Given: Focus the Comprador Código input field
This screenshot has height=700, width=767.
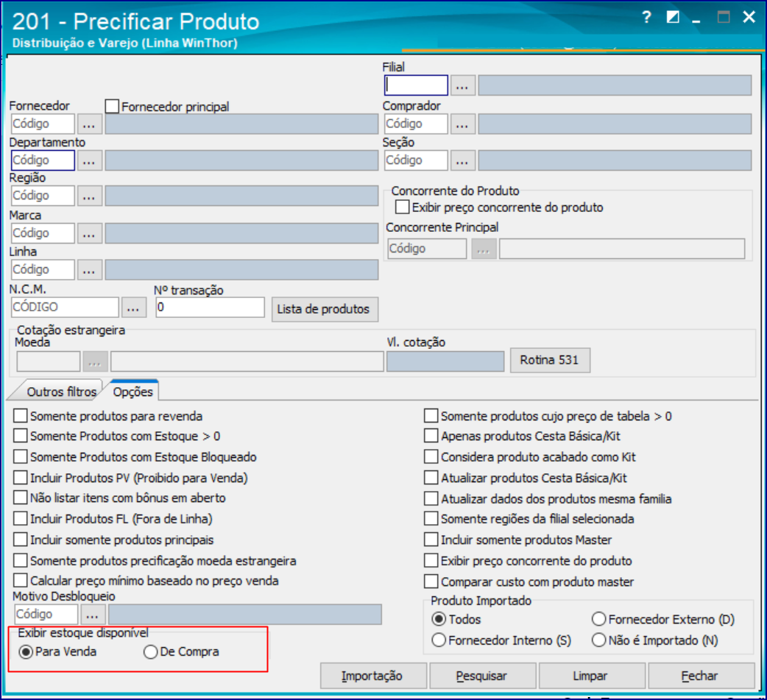Looking at the screenshot, I should click(416, 124).
